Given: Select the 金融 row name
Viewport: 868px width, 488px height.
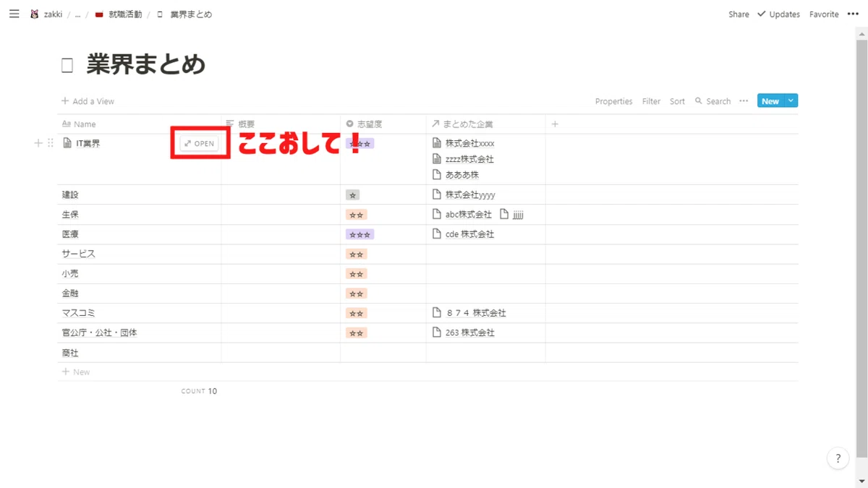Looking at the screenshot, I should (x=70, y=294).
